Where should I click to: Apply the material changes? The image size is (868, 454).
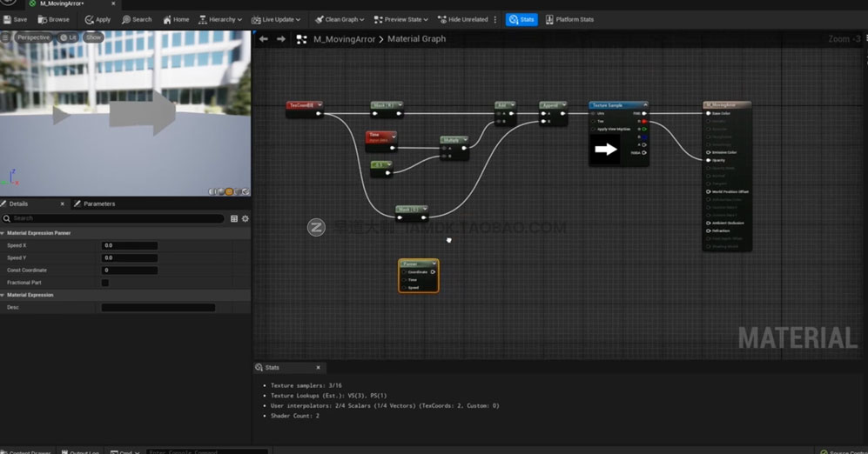click(x=98, y=19)
